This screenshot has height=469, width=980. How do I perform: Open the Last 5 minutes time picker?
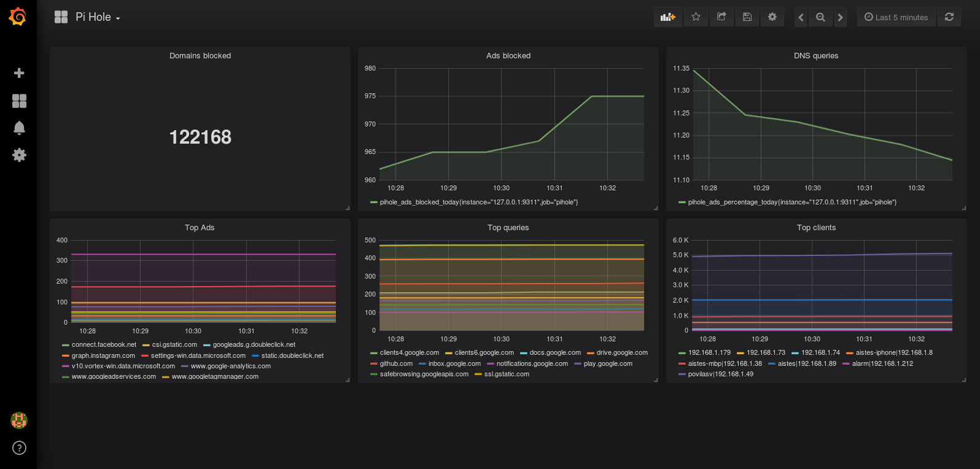pos(896,17)
